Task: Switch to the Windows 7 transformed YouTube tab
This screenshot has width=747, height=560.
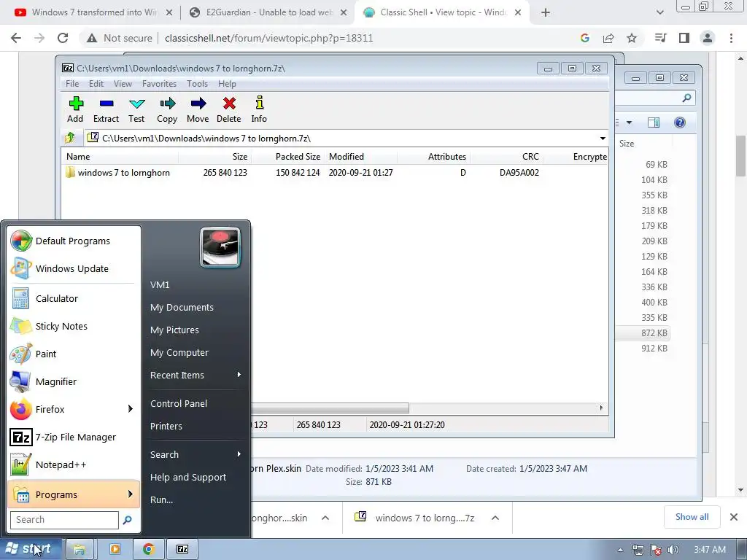Action: tap(93, 12)
